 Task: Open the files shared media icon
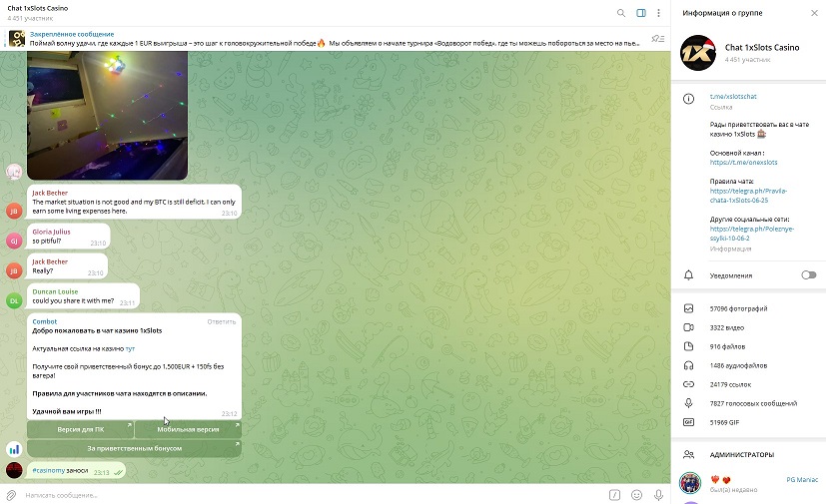point(688,346)
